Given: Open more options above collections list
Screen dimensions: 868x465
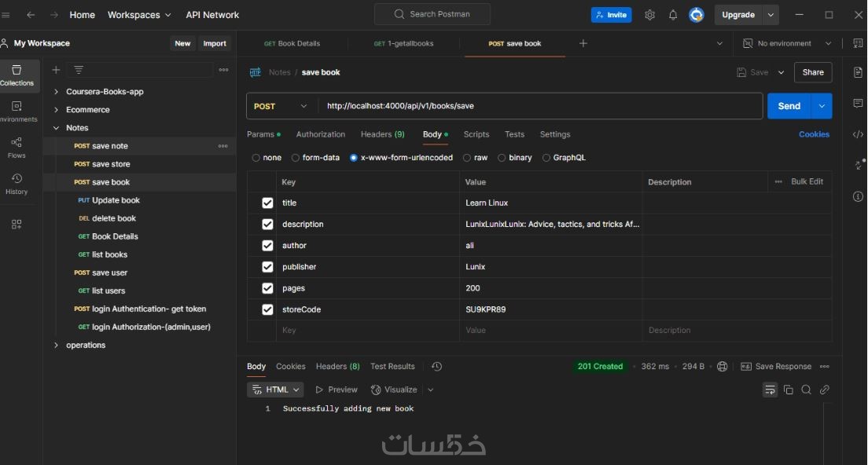Looking at the screenshot, I should pos(223,70).
